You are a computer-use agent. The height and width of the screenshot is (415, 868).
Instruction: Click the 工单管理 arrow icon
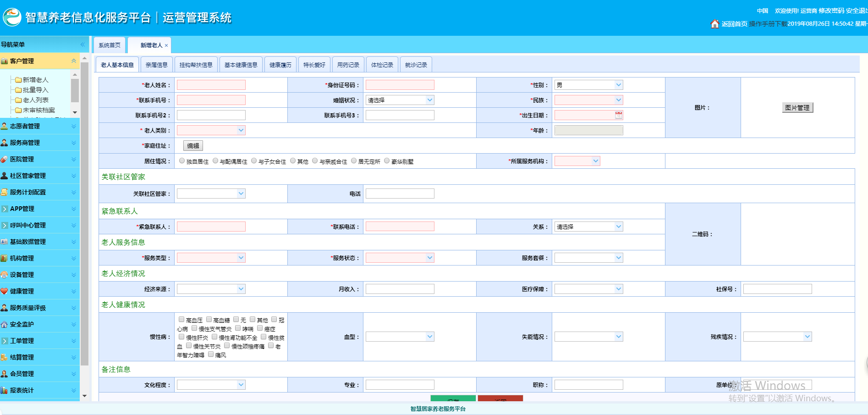(5, 341)
